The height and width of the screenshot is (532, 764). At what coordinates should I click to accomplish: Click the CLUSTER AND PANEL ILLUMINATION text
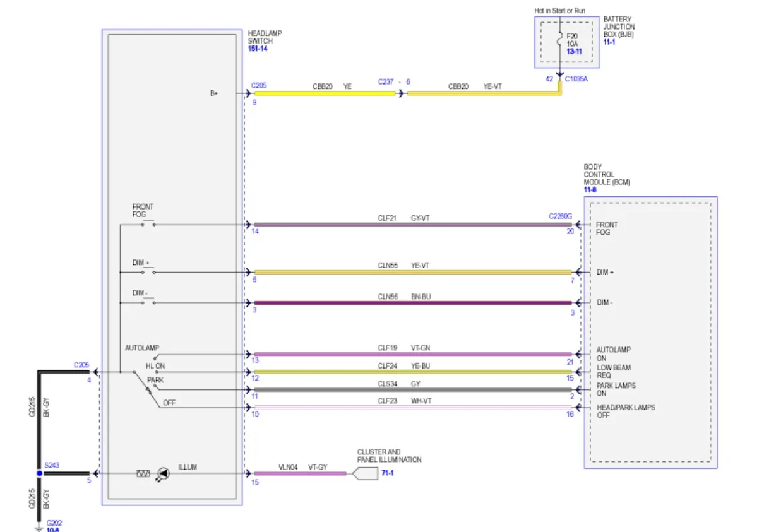pos(390,456)
